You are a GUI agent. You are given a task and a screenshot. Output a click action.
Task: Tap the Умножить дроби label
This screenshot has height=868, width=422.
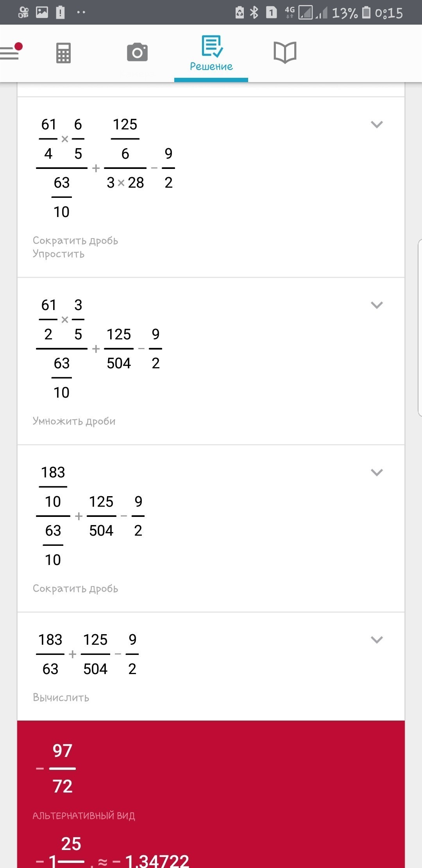click(x=74, y=421)
